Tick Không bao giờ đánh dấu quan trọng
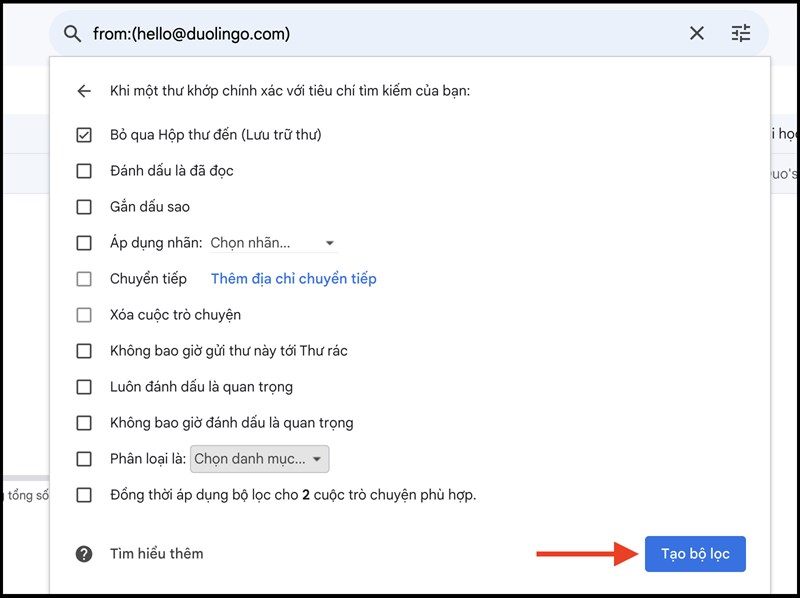The image size is (800, 598). point(84,423)
